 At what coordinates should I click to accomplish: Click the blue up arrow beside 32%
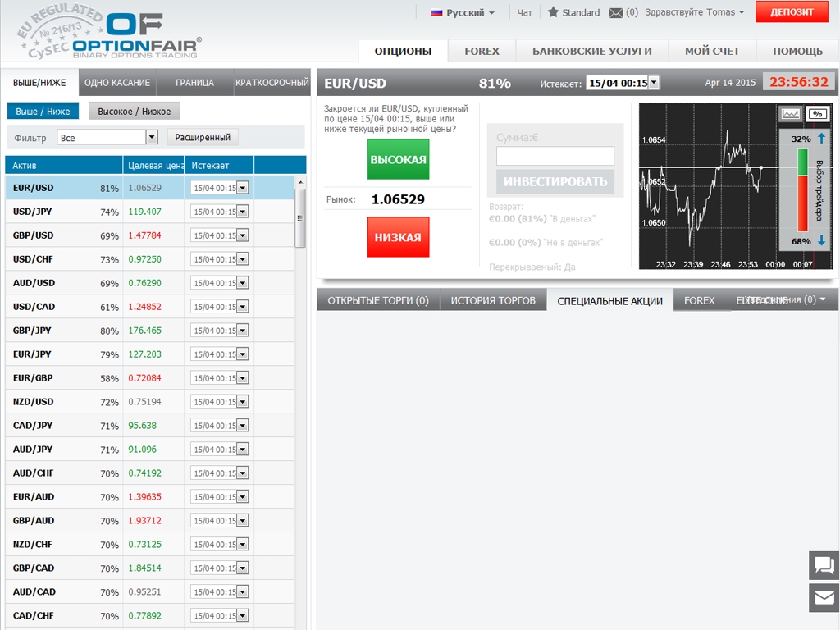click(x=821, y=139)
